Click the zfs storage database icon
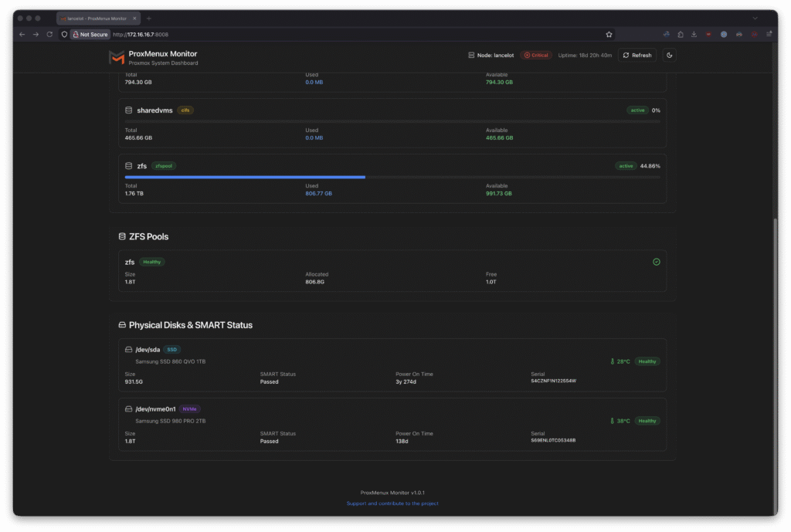The width and height of the screenshot is (791, 532). point(129,166)
